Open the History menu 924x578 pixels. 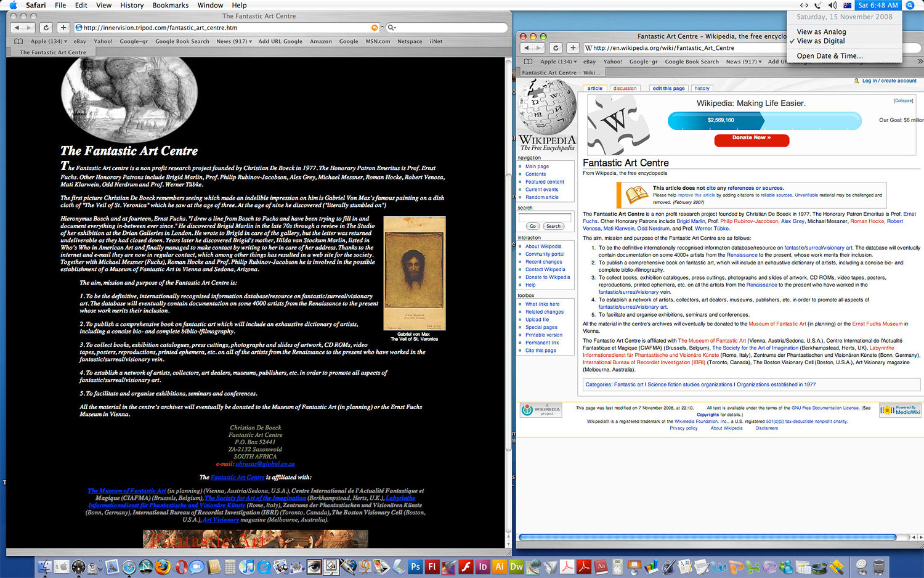point(132,5)
